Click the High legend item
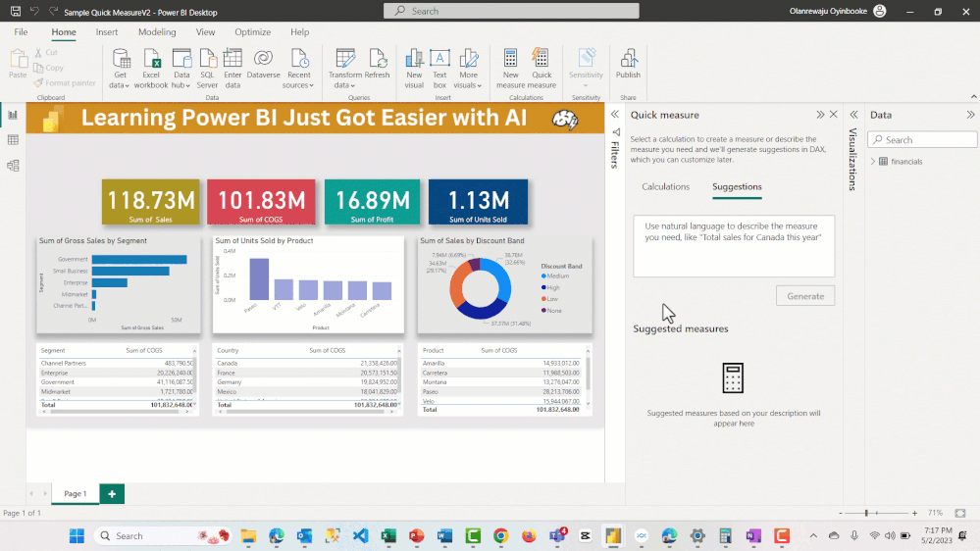The width and height of the screenshot is (980, 551). [x=550, y=287]
